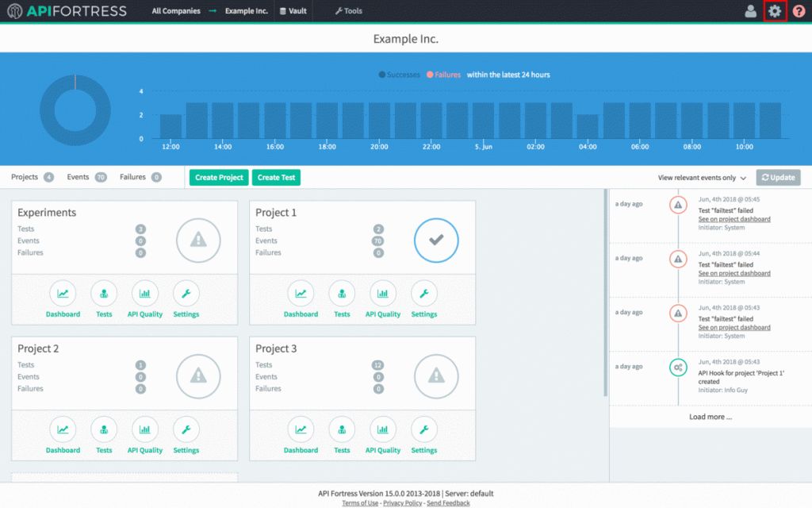This screenshot has height=508, width=812.
Task: Open Tests icon in Project 1 card
Action: (x=342, y=294)
